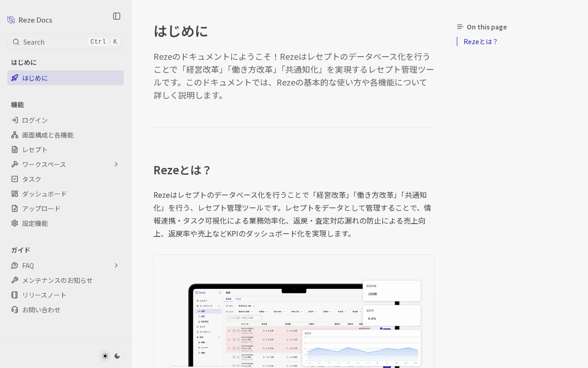The height and width of the screenshot is (368, 588).
Task: Open the レセプト page
Action: click(65, 149)
